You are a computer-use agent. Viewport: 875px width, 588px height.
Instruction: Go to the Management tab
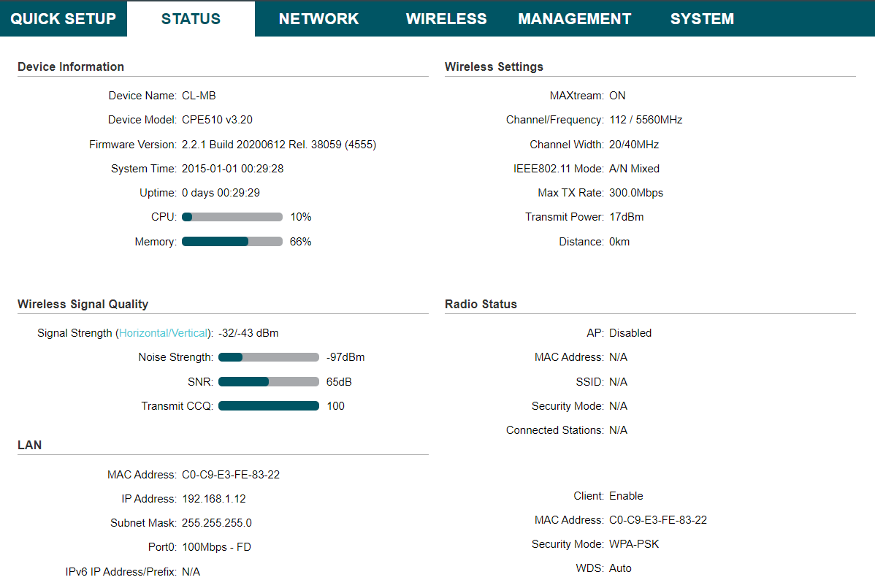pos(574,19)
